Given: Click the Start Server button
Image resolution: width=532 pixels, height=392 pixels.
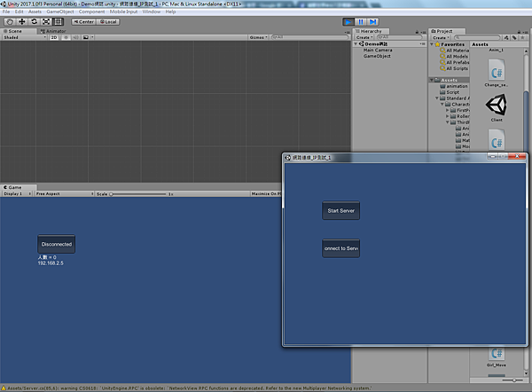Looking at the screenshot, I should (341, 210).
